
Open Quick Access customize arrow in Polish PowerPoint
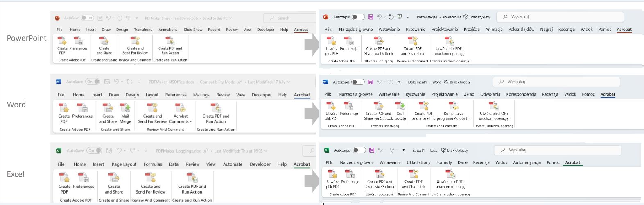(408, 17)
